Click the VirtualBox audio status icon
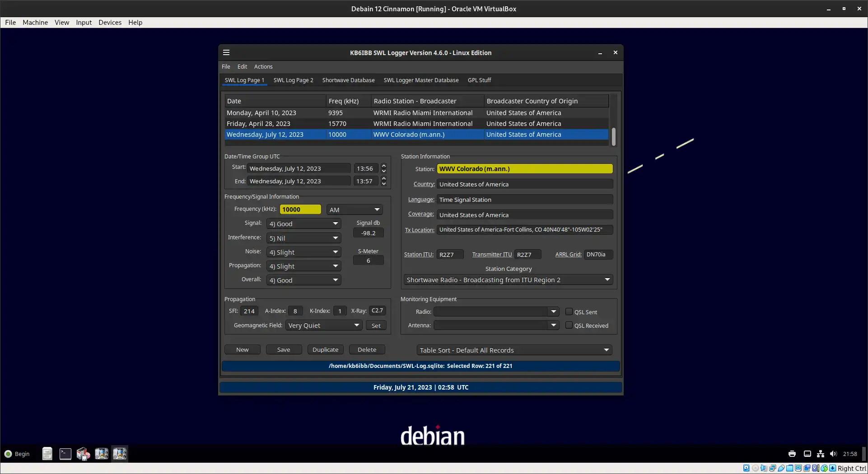This screenshot has width=868, height=474. 764,468
